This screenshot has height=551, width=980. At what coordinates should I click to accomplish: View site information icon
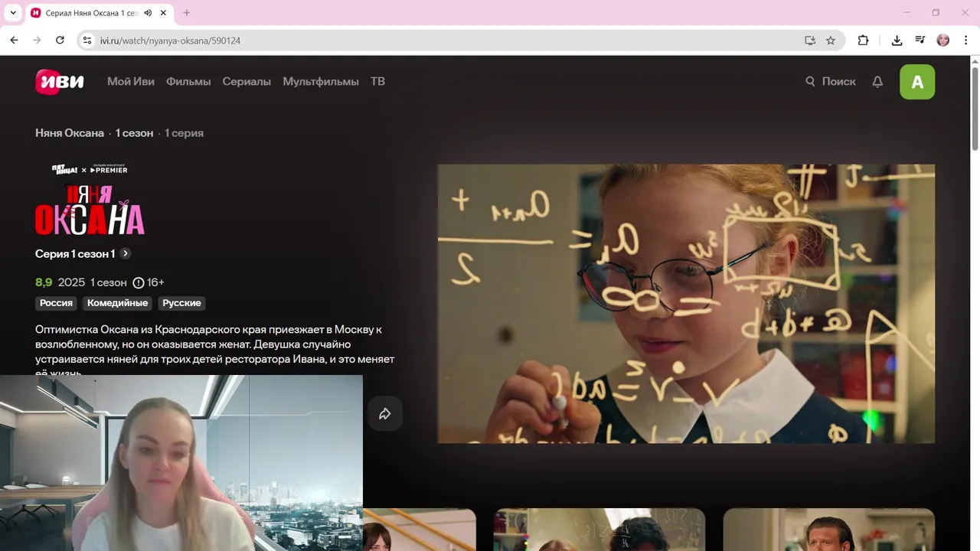[x=87, y=41]
